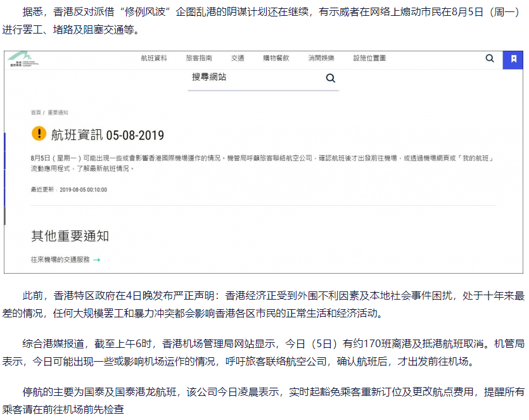Open the 購物餐飲 menu
The image size is (529, 420).
tap(276, 58)
